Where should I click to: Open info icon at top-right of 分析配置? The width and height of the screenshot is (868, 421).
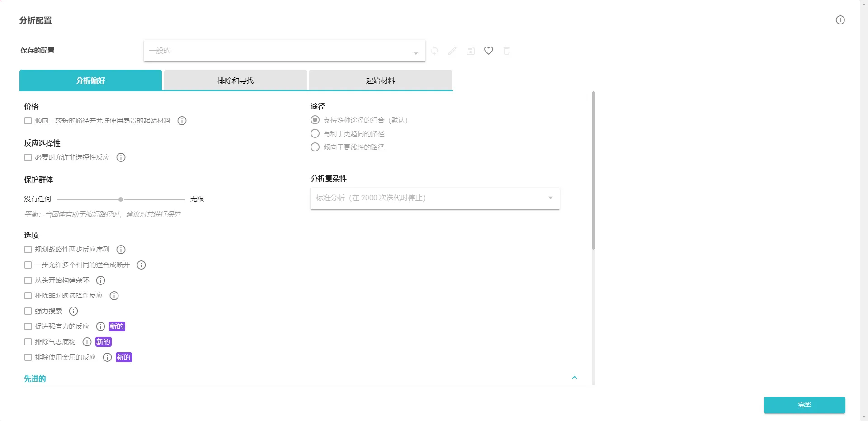point(840,20)
